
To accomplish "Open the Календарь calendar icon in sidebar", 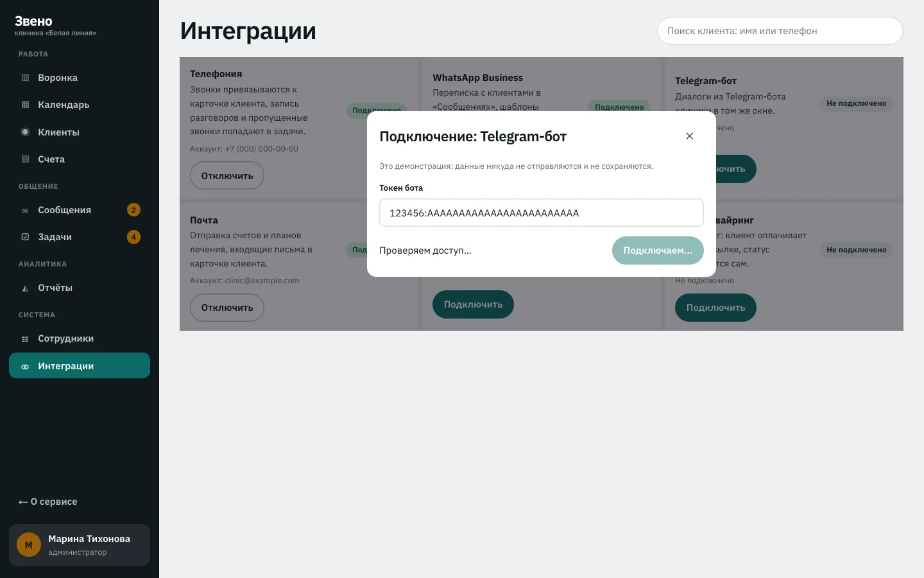I will [x=25, y=105].
